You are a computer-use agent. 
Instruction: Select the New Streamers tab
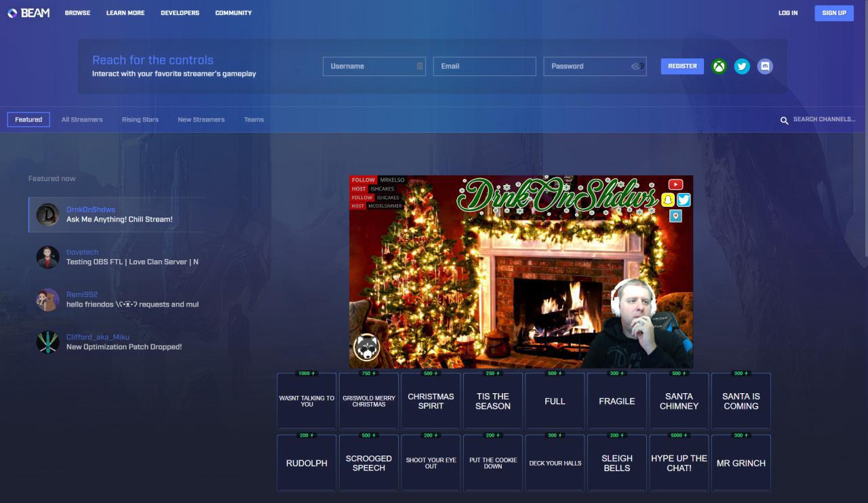(x=201, y=120)
